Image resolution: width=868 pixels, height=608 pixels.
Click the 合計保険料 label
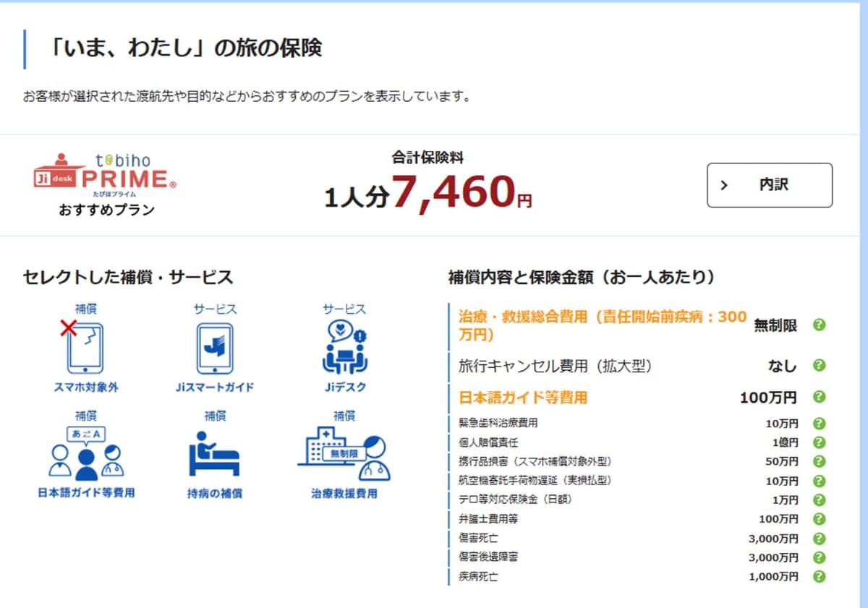[427, 157]
